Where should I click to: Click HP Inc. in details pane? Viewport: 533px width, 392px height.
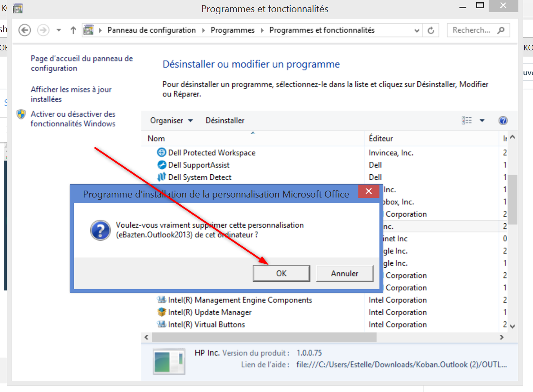pos(207,353)
